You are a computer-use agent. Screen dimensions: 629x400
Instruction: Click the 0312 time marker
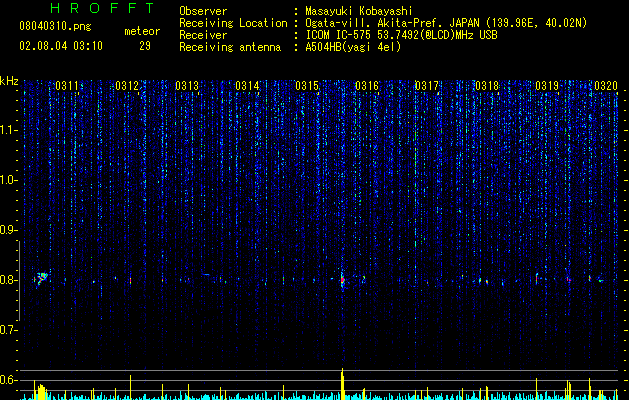(127, 86)
